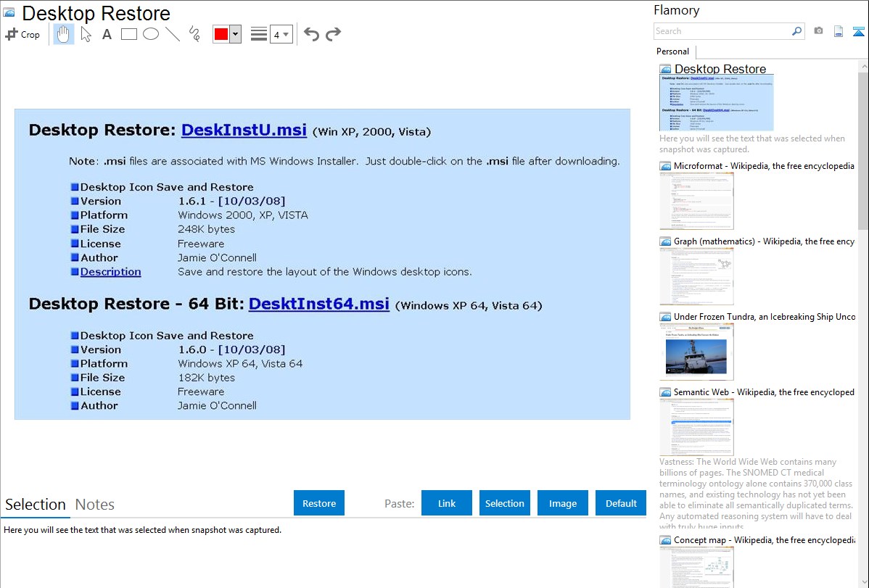This screenshot has height=588, width=869.
Task: Switch to the Notes tab
Action: click(95, 505)
